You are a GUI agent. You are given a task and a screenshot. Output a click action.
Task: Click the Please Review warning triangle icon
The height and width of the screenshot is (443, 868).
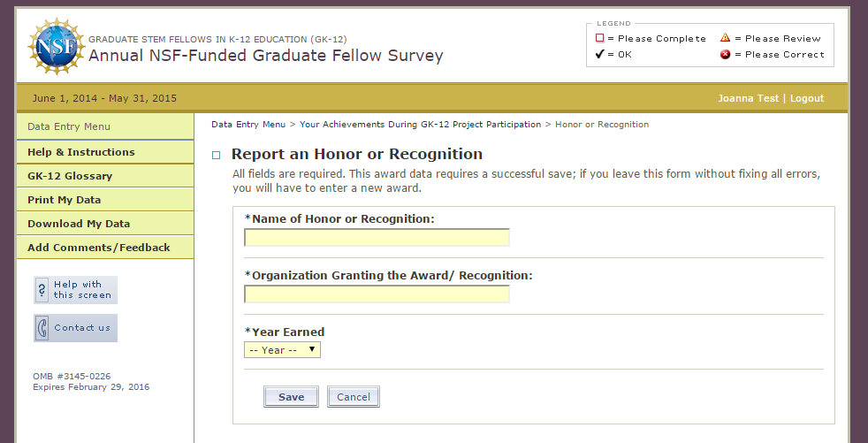[726, 38]
